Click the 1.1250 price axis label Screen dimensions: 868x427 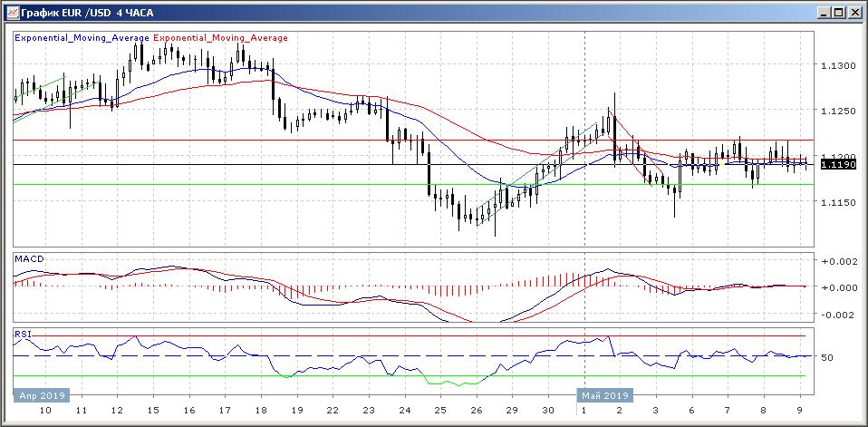click(x=837, y=112)
